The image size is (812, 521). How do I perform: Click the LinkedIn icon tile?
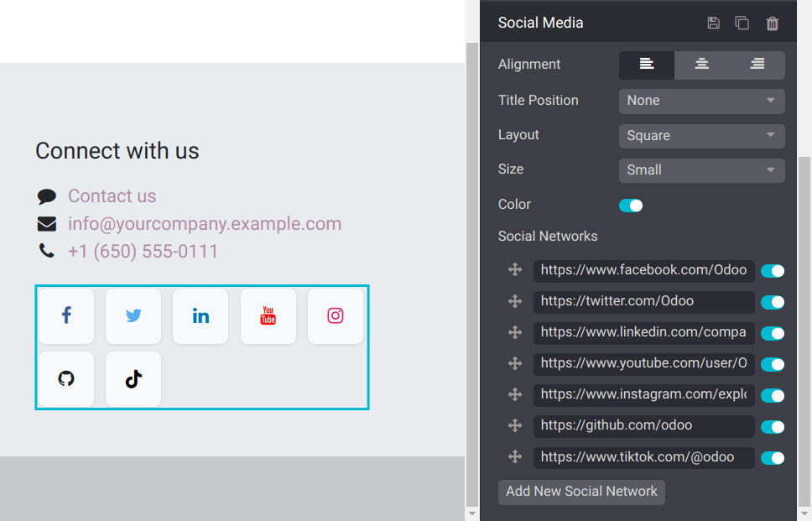[x=200, y=316]
